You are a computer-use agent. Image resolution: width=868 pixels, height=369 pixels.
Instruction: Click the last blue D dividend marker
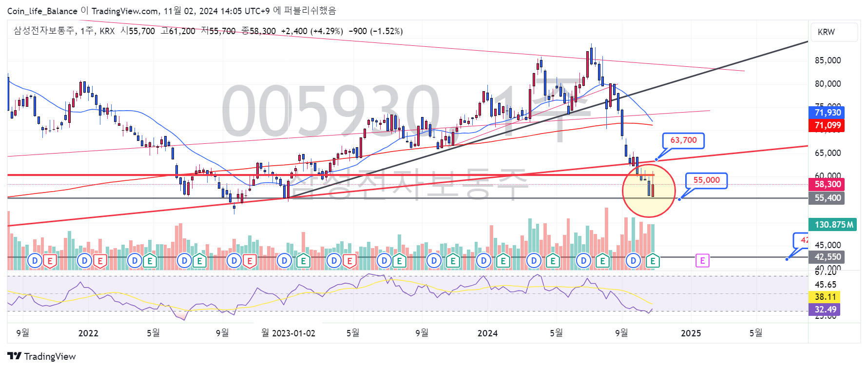click(x=633, y=261)
